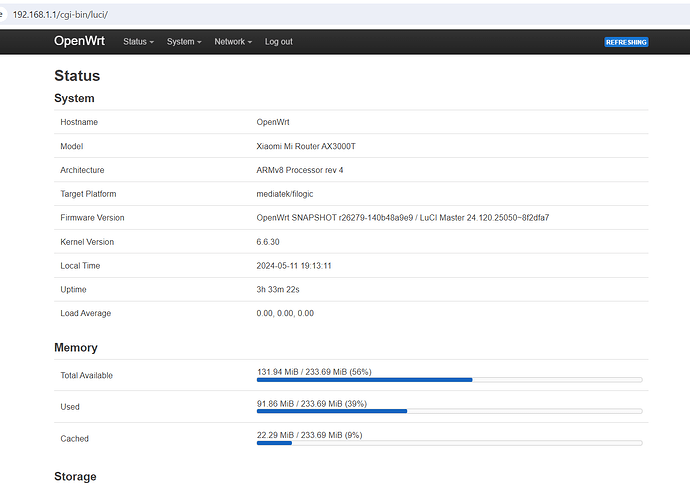The height and width of the screenshot is (486, 690).
Task: Click the Memory section heading
Action: (x=76, y=348)
